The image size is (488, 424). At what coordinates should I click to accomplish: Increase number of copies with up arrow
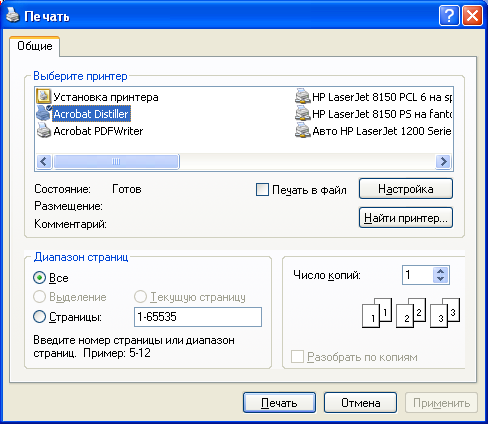point(440,271)
